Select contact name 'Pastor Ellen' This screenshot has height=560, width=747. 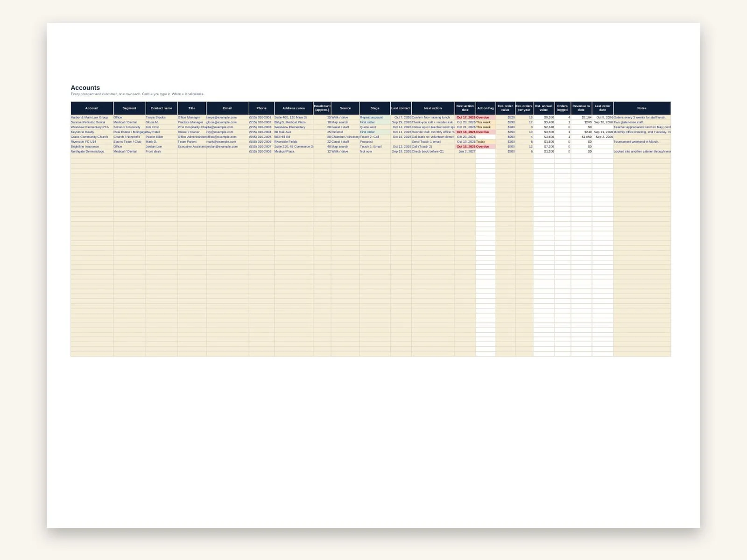[162, 137]
